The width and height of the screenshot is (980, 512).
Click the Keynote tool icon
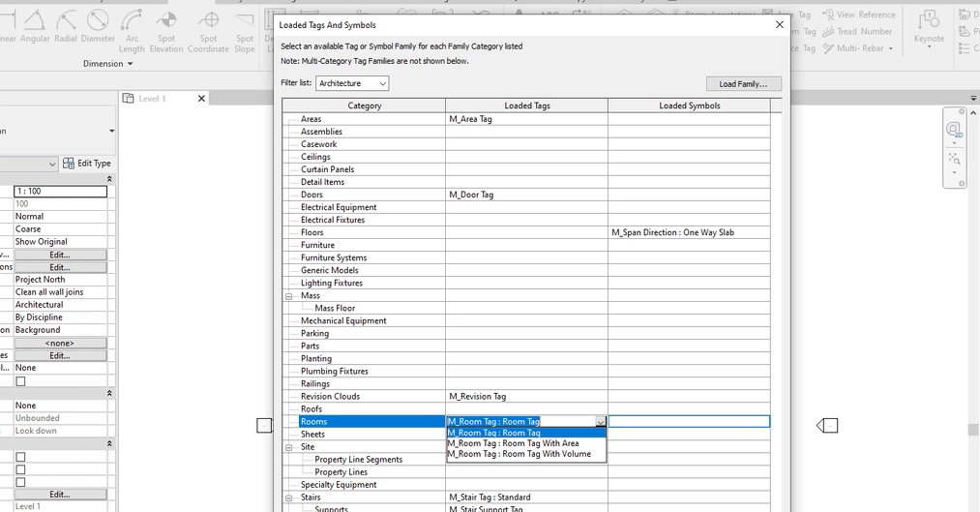click(x=929, y=20)
